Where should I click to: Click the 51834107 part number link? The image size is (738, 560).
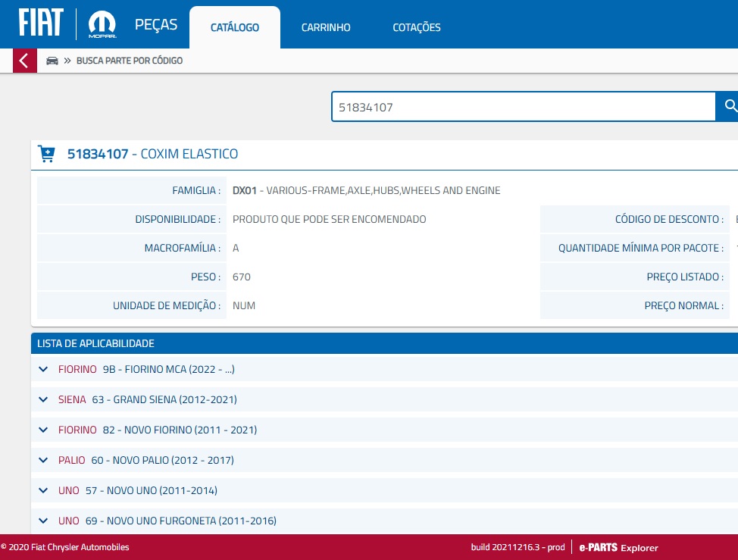click(98, 154)
